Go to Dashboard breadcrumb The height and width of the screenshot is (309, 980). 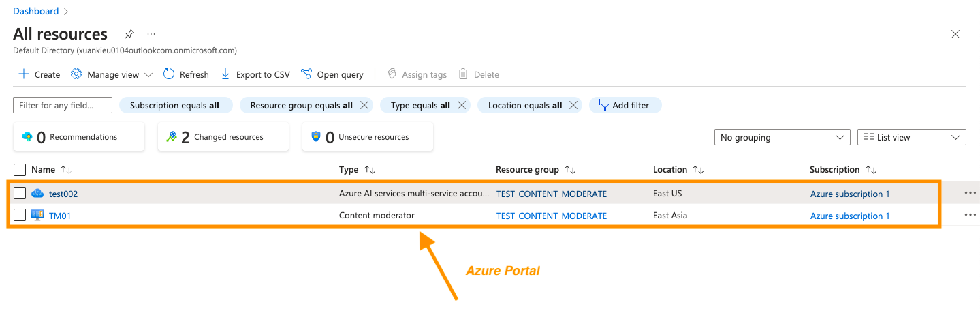coord(35,11)
